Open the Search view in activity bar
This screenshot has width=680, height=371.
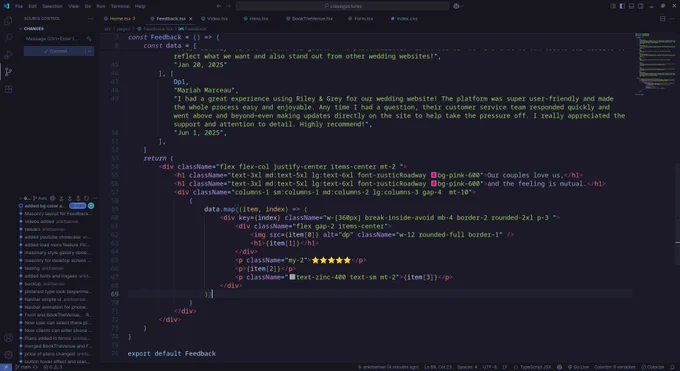pos(8,38)
